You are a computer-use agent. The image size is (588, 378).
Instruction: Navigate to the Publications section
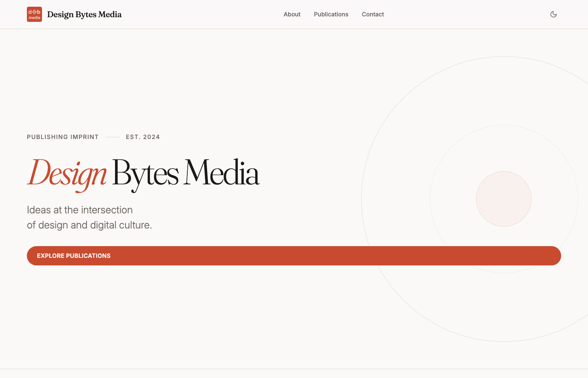(331, 14)
